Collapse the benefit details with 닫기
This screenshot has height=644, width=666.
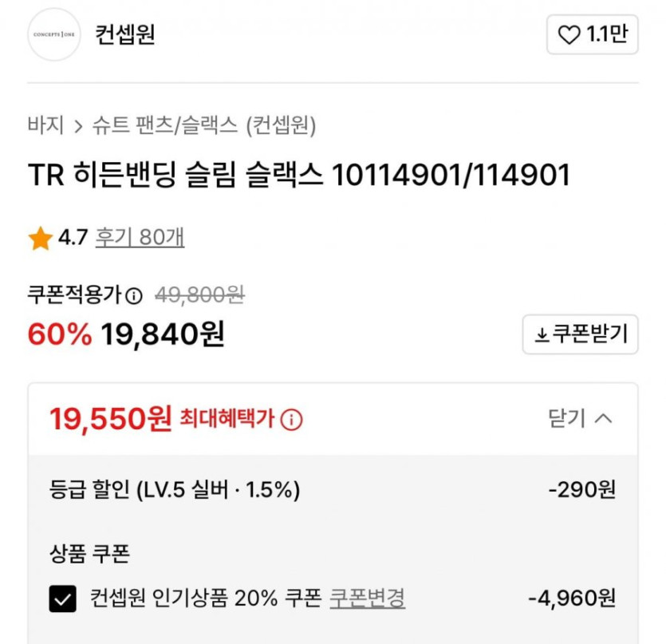[x=580, y=418]
